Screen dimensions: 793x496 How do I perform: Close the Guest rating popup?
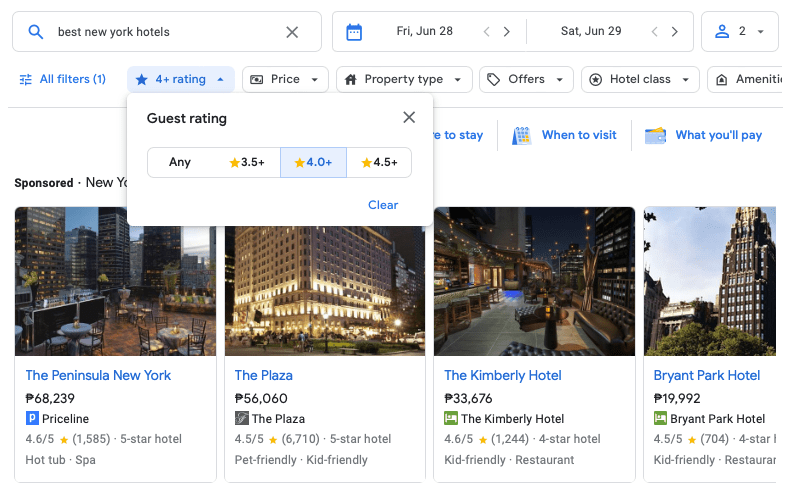(x=409, y=117)
